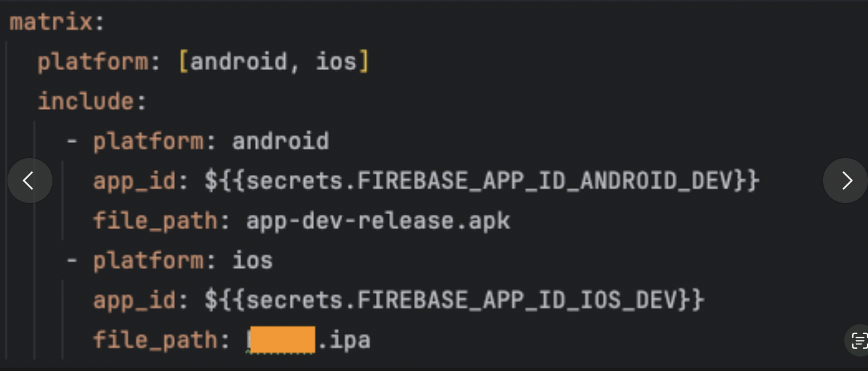Click the FIREBASE_APP_ID_IOS_DEV secret reference

[x=454, y=300]
